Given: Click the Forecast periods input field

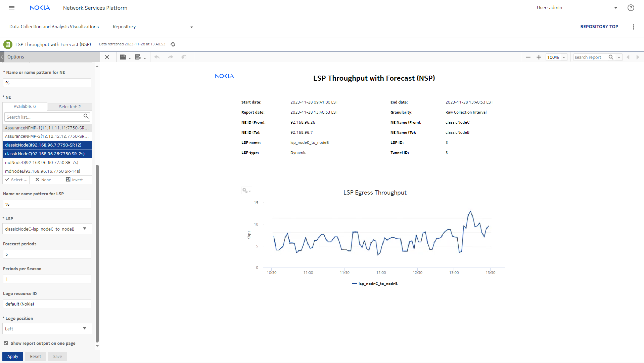Looking at the screenshot, I should [47, 254].
